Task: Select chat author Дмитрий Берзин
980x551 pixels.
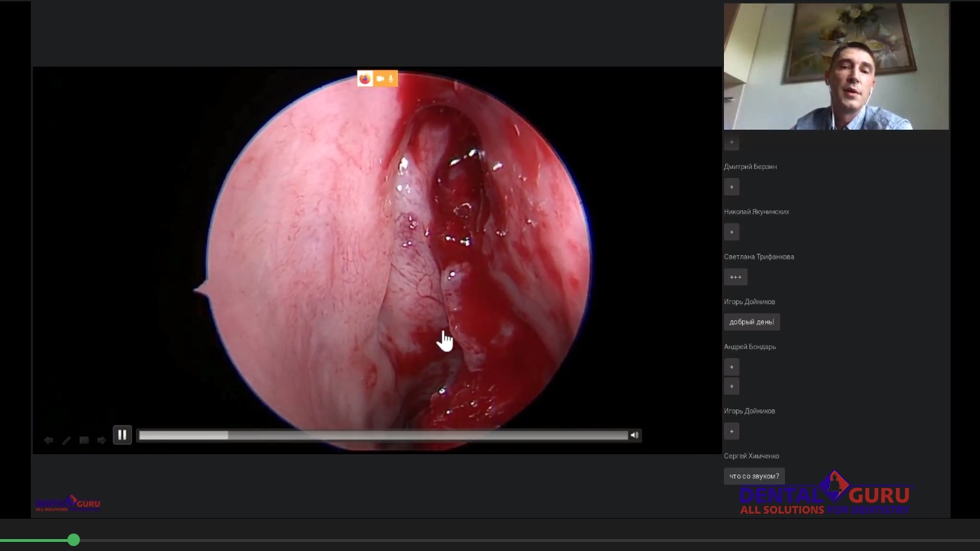Action: (x=750, y=167)
